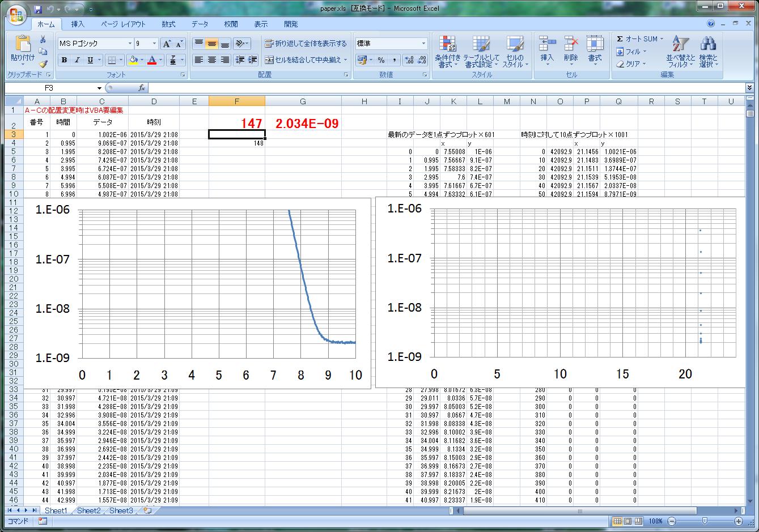Switch to the 数式 ribbon tab
The height and width of the screenshot is (532, 759).
168,24
